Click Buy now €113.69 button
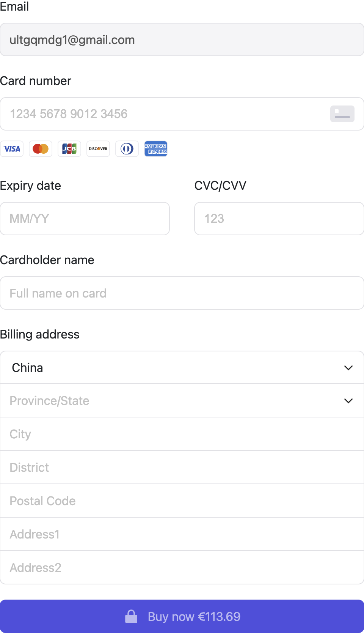The width and height of the screenshot is (364, 633). point(182,616)
